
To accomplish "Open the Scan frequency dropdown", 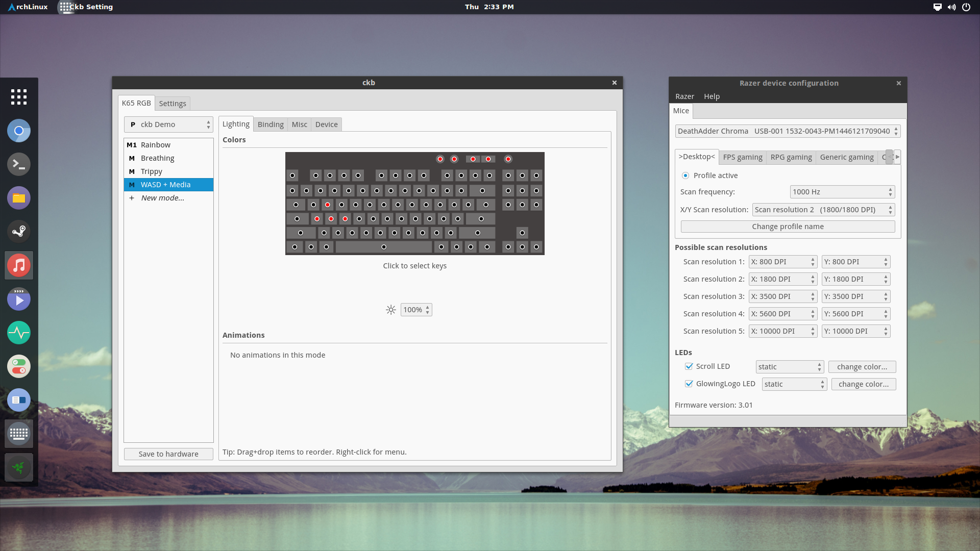I will (842, 191).
